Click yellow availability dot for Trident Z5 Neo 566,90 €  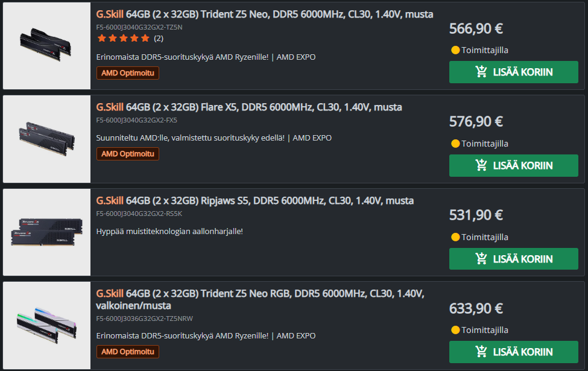pos(455,50)
